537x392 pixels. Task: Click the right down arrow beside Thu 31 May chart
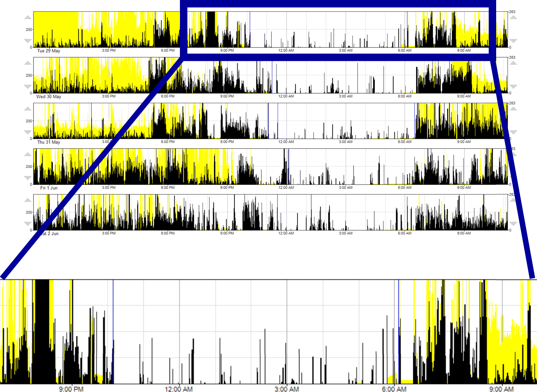point(513,132)
